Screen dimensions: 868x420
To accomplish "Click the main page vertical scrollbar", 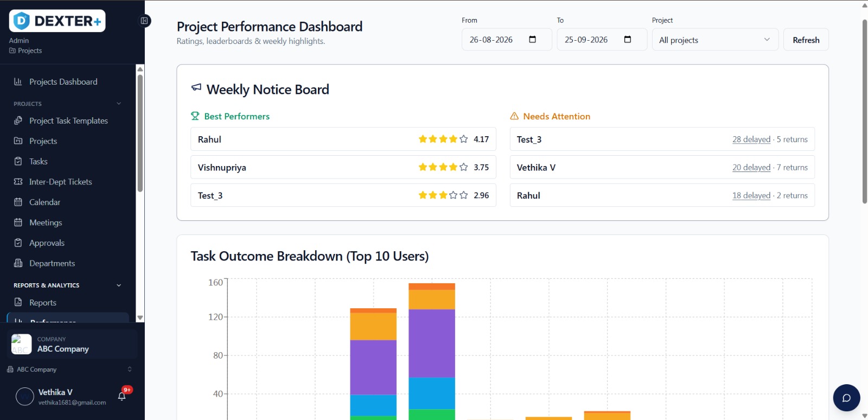I will tap(865, 111).
